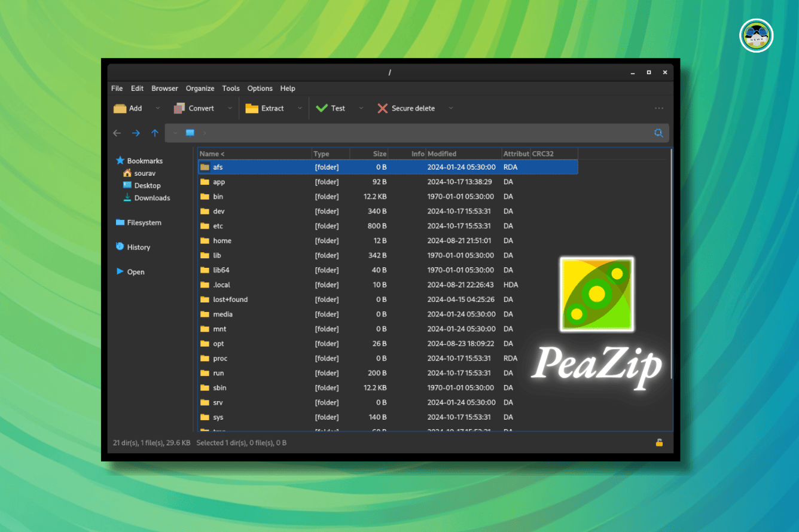Image resolution: width=799 pixels, height=532 pixels.
Task: Click the orange padlock icon in status bar
Action: pyautogui.click(x=659, y=443)
